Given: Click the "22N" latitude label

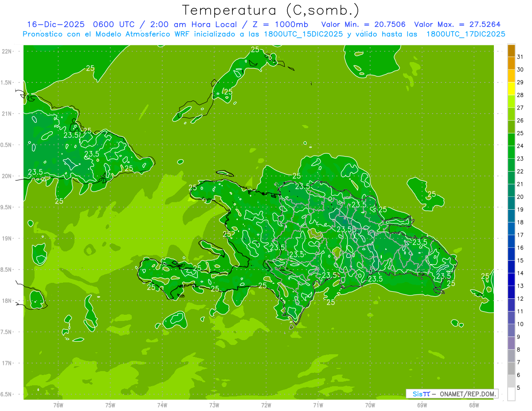Looking at the screenshot, I should tap(7, 51).
